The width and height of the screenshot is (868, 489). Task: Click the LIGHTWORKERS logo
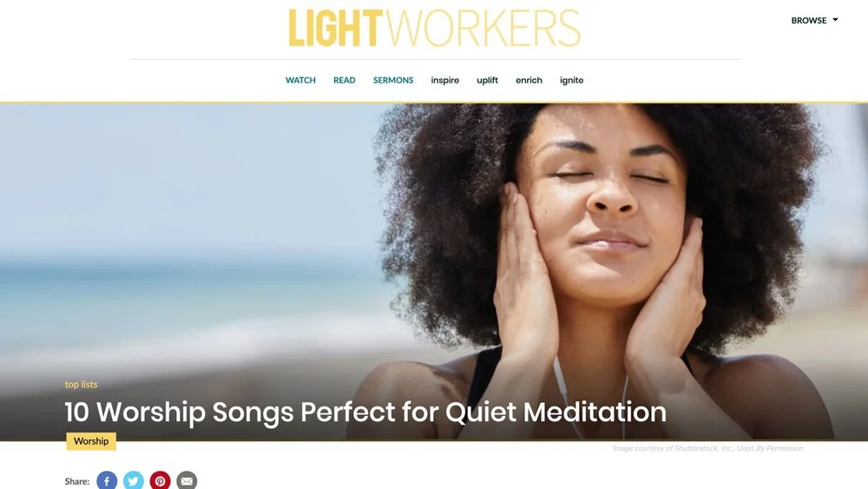pyautogui.click(x=435, y=28)
